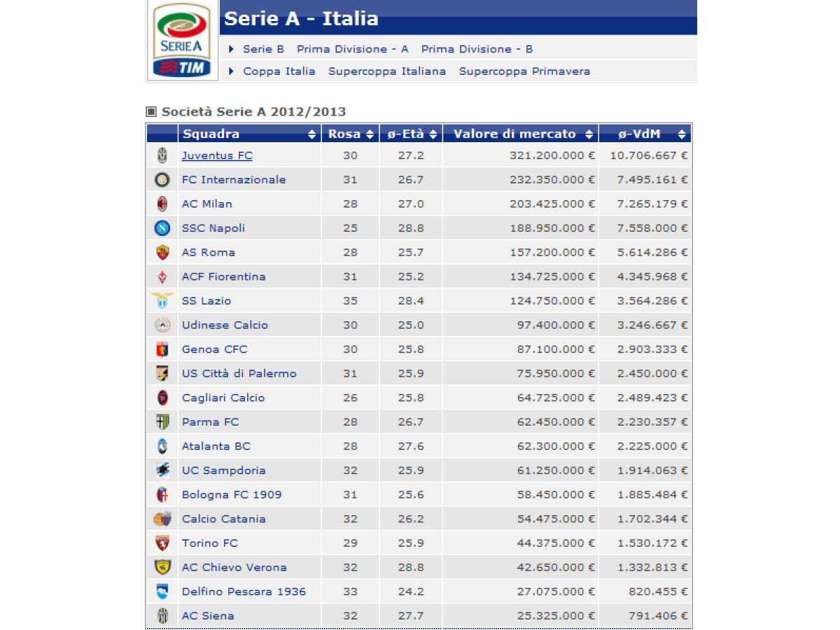Screen dimensions: 840x630
Task: Go to Coppa Italia competition page
Action: pos(279,71)
